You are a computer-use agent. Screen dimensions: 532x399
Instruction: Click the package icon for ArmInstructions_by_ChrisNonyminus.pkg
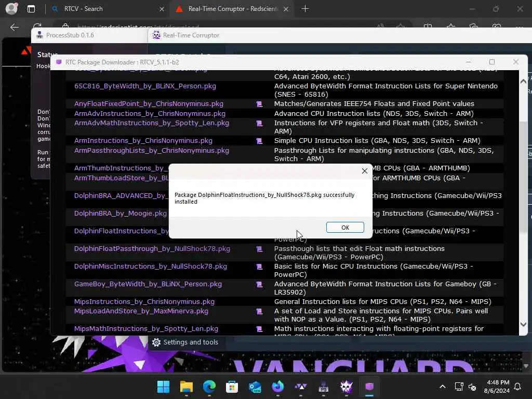[x=259, y=141]
